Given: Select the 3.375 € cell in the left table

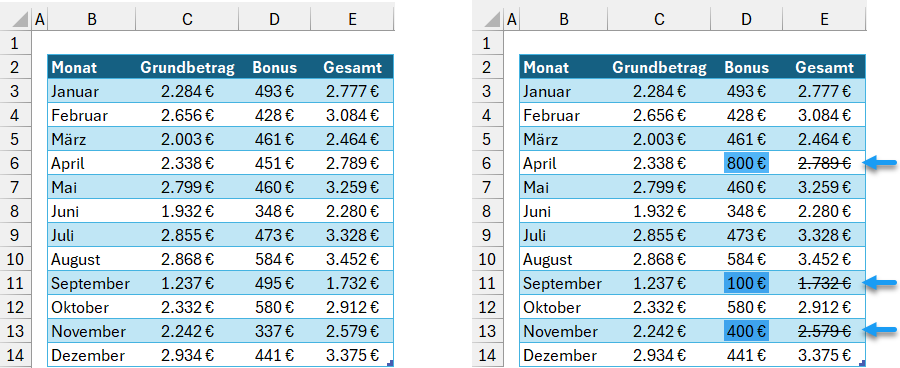Looking at the screenshot, I should [x=352, y=355].
